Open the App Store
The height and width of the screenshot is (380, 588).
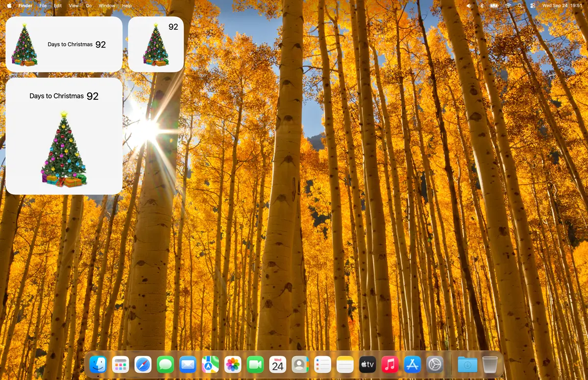point(412,364)
